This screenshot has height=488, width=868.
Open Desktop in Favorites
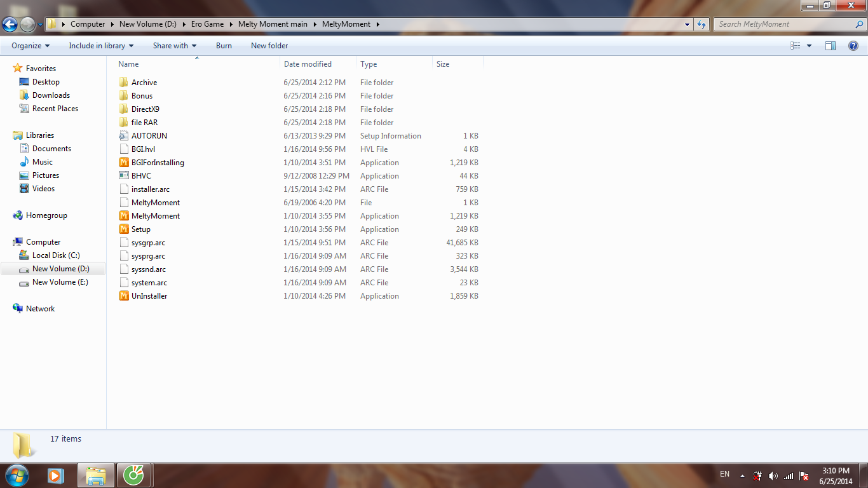pos(46,82)
